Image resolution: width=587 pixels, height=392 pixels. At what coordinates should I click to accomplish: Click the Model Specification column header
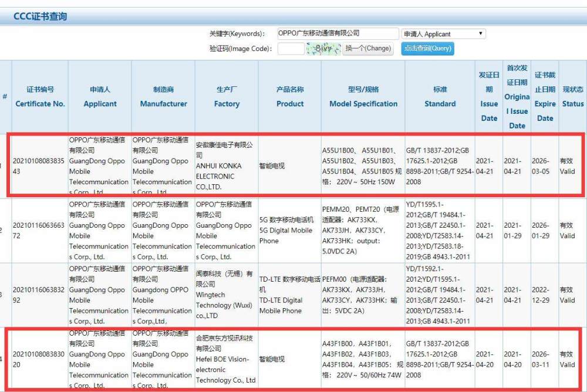click(363, 97)
